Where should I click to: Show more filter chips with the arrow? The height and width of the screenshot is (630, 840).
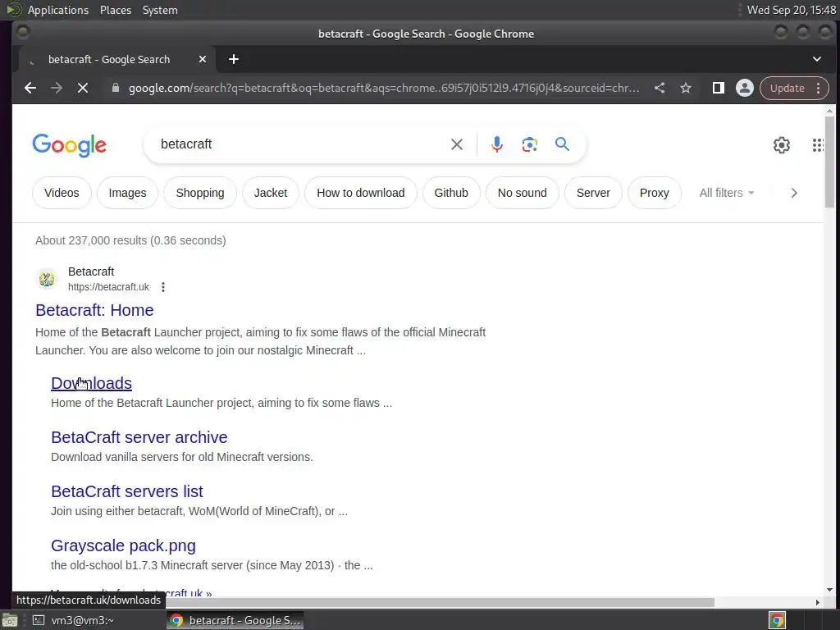[794, 193]
